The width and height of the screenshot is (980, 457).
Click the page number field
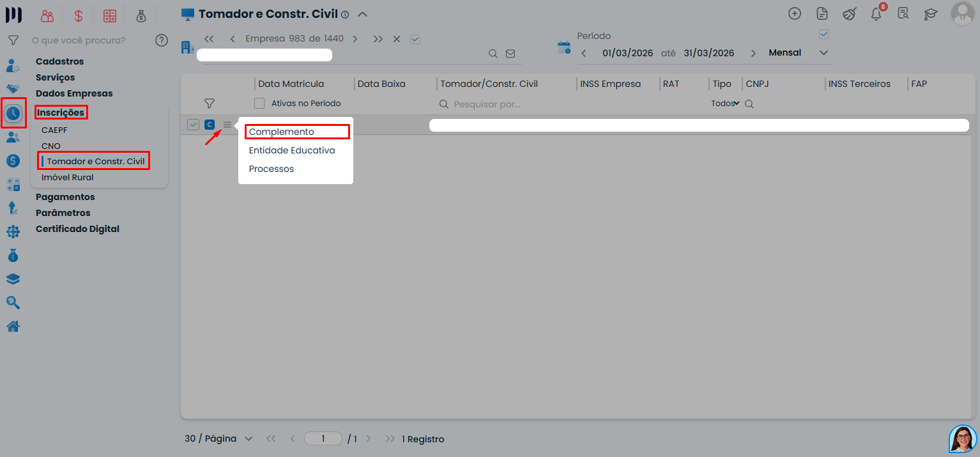pyautogui.click(x=323, y=438)
